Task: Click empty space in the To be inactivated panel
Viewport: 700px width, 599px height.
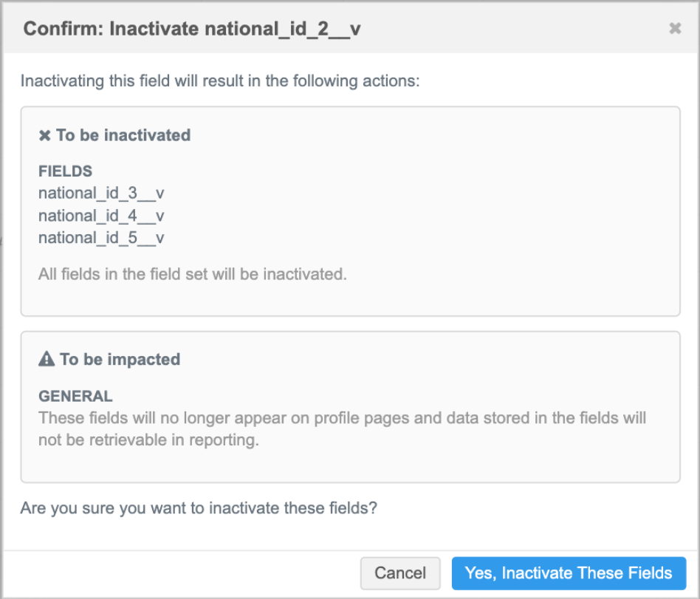Action: coord(480,214)
